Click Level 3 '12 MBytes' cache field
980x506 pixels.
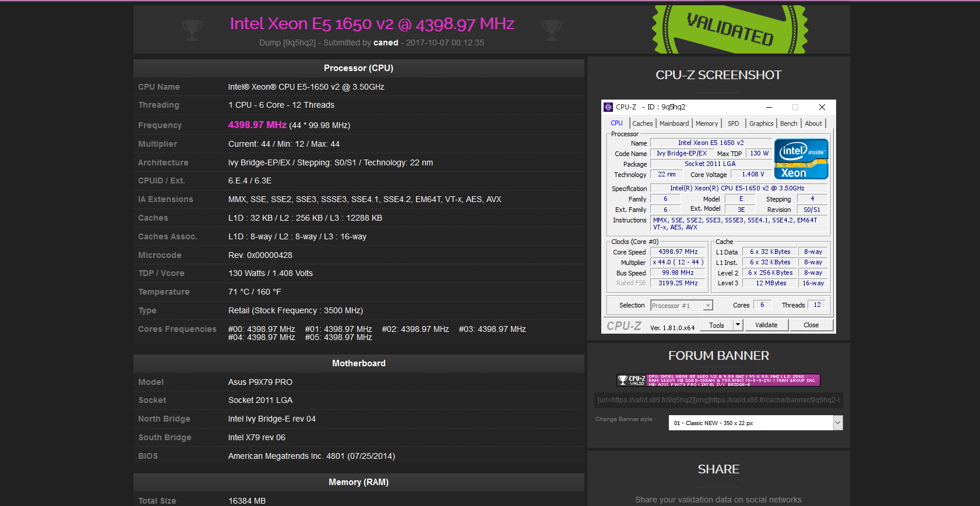(771, 283)
